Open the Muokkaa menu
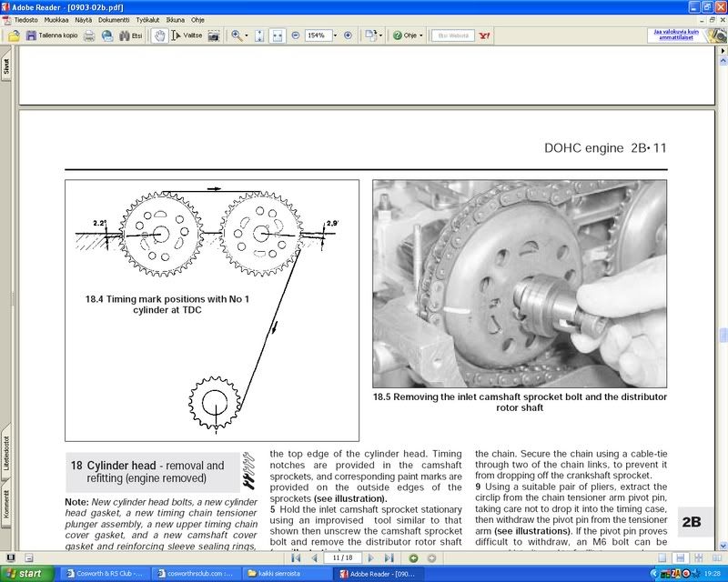Viewport: 728px width, 582px height. (x=56, y=20)
